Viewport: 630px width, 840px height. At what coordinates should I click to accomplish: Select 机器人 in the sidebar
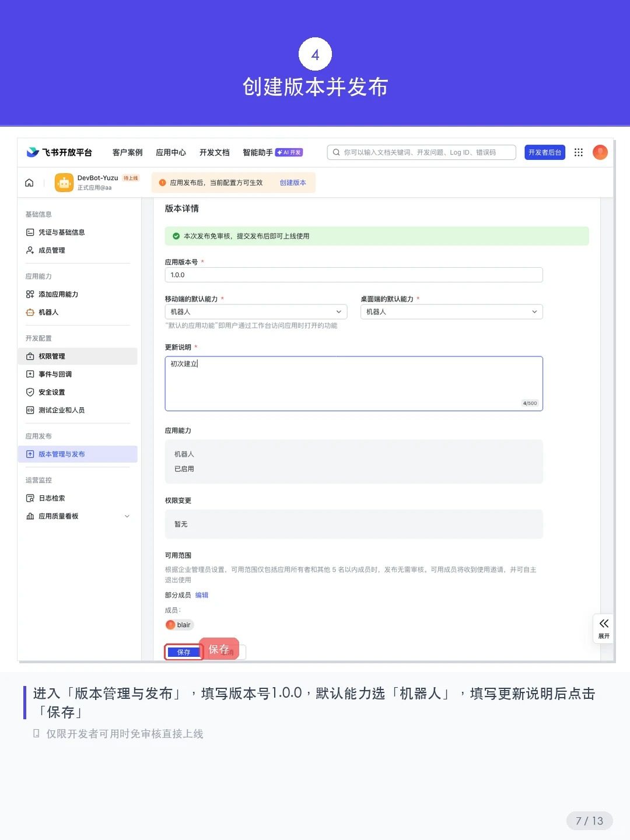point(78,313)
